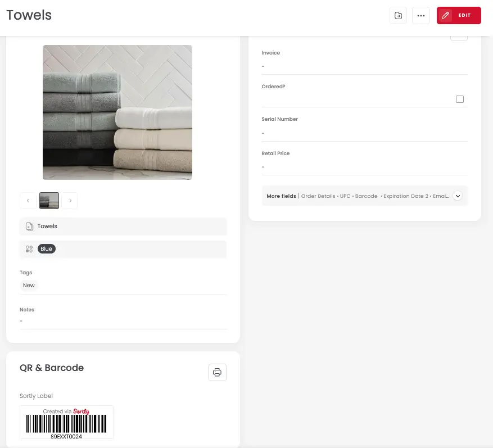Select the Blue variant chip

tap(46, 249)
